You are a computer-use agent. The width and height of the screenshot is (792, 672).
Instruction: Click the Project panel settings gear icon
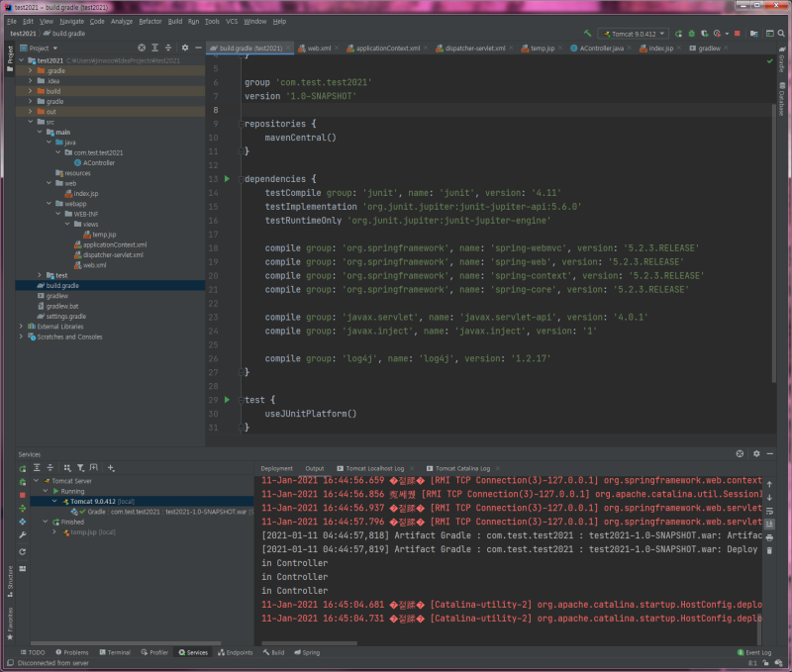(185, 48)
